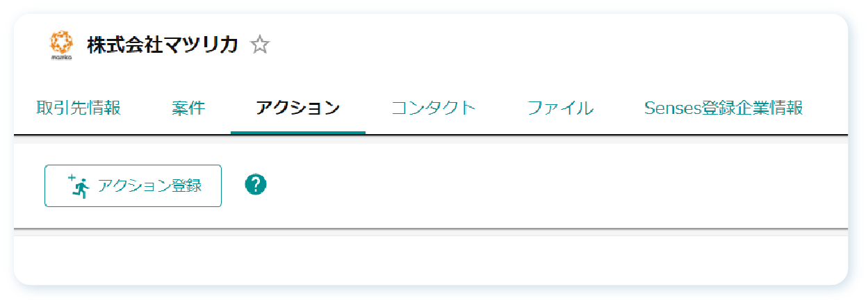Click the gray divider below the アクション登録 button
This screenshot has height=305, width=868.
(x=431, y=229)
